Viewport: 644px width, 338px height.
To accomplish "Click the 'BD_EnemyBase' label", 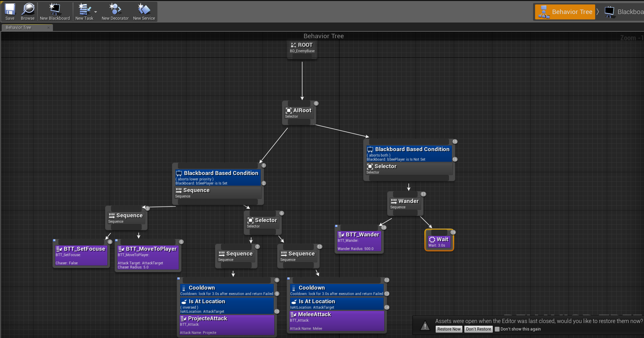I will (302, 51).
